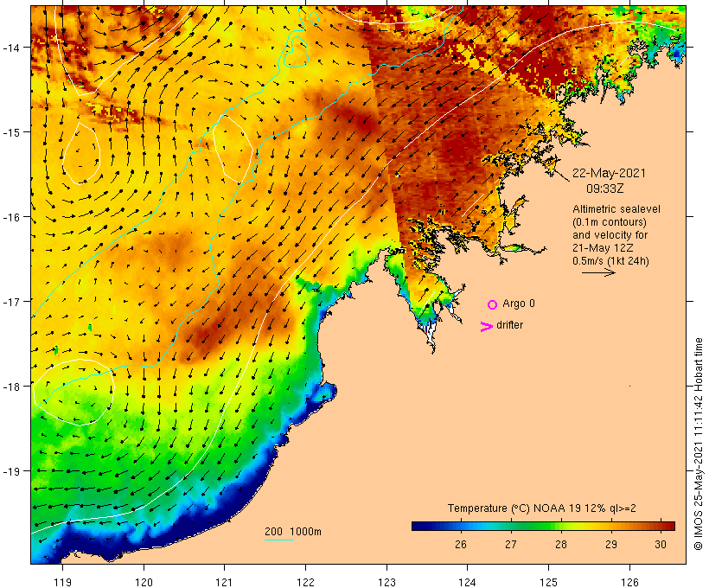Click the '200 1000m' depth contour label

tap(293, 532)
